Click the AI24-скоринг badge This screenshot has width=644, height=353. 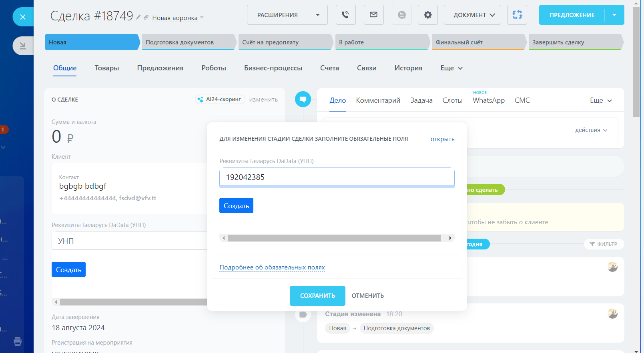point(220,100)
